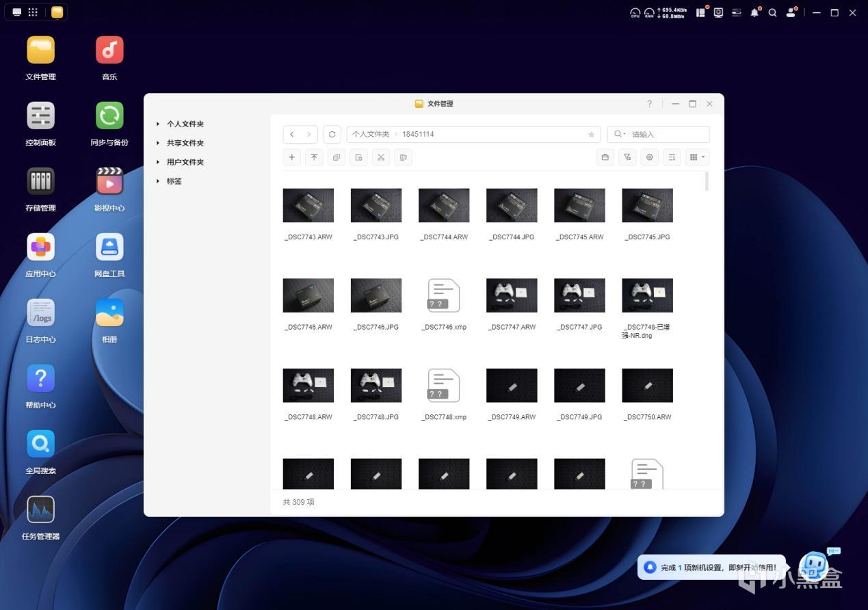The width and height of the screenshot is (868, 610).
Task: Select thumbnail _DSC7745.JPG
Action: coord(647,205)
